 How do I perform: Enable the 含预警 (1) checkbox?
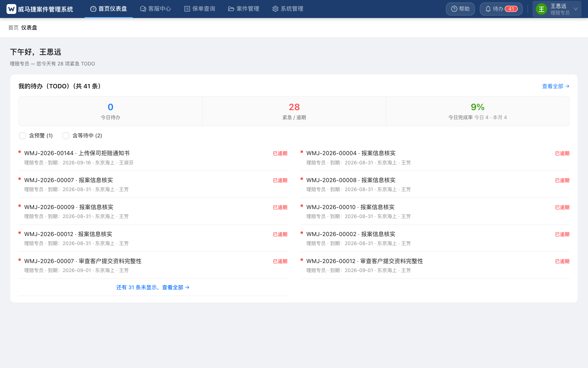(x=22, y=136)
